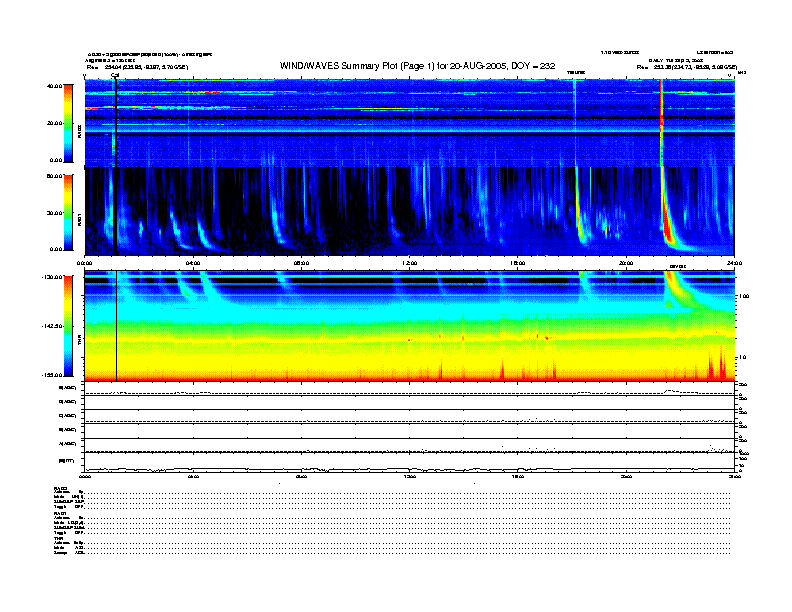Screen dimensions: 792x612
Task: Click the 40.00 label on RAD2 scale
Action: [55, 86]
